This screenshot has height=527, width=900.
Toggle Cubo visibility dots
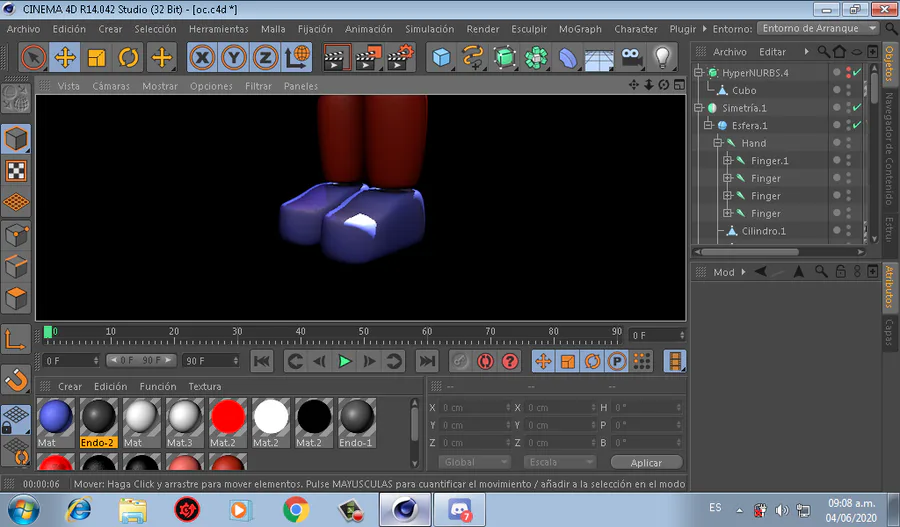click(x=848, y=90)
